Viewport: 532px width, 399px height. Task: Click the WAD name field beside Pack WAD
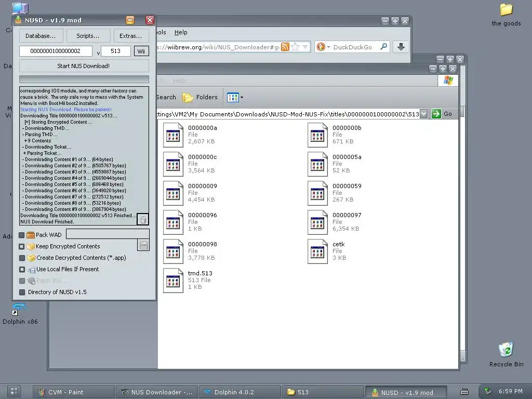[x=108, y=234]
